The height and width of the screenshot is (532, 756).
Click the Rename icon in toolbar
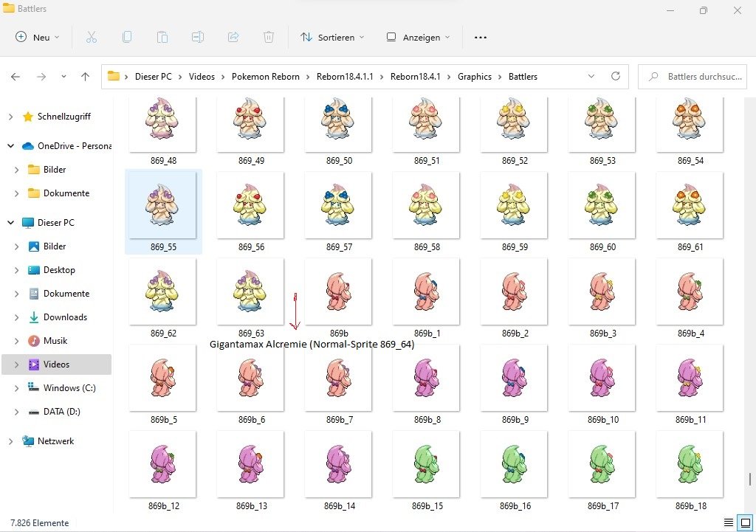pos(198,37)
